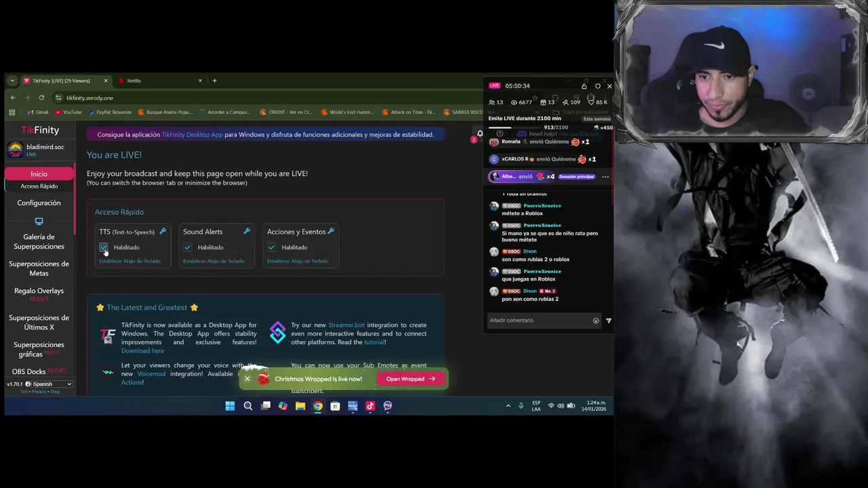Select the TikFinity [LIVE] browser tab
The width and height of the screenshot is (868, 488).
pos(65,81)
